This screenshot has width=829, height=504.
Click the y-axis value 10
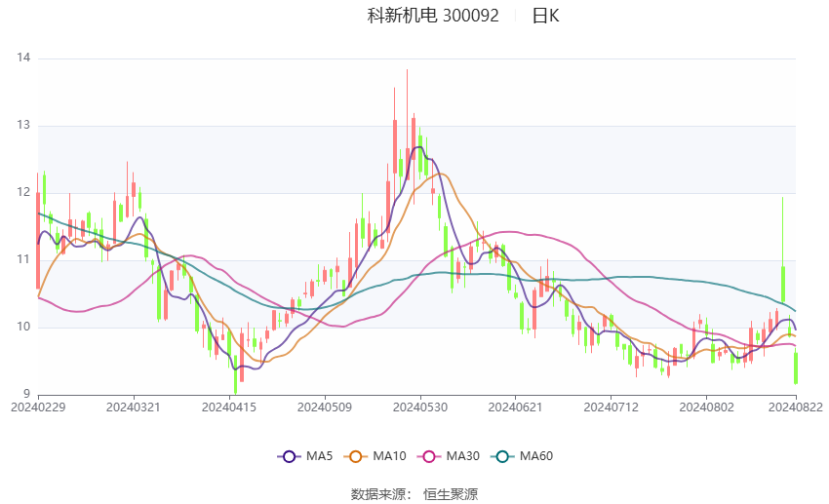[23, 327]
